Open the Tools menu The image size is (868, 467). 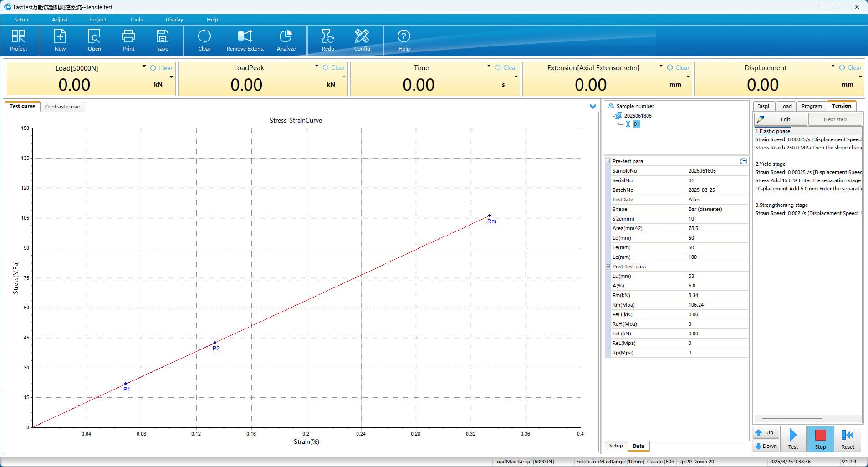[136, 20]
